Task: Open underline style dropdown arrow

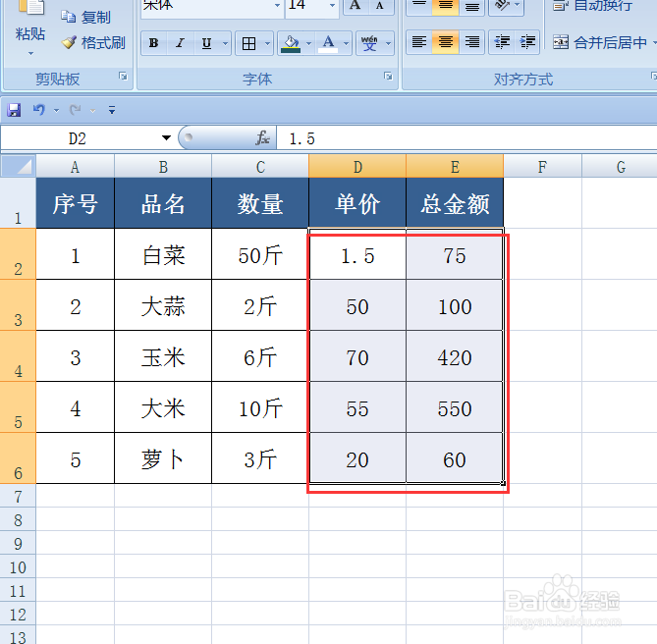Action: (x=226, y=43)
